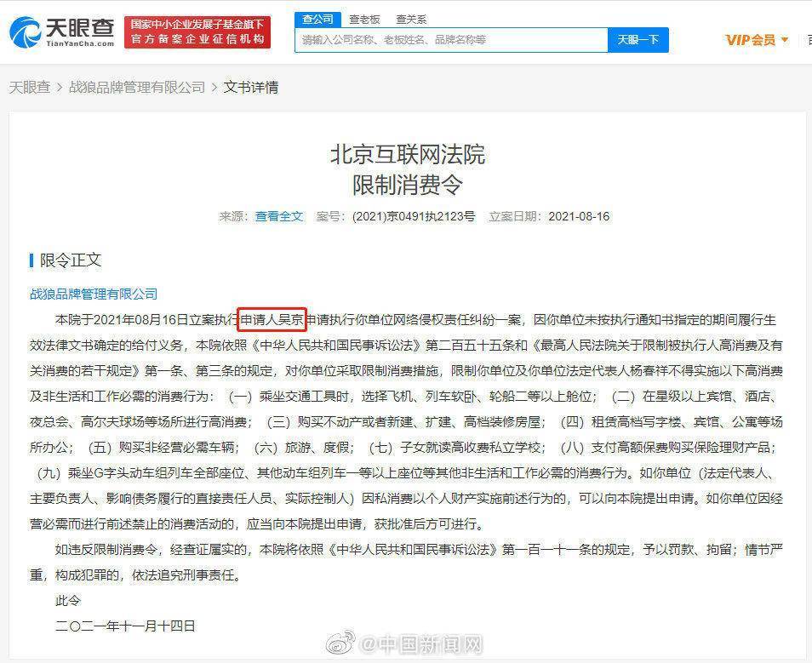
Task: Click the orange VIP会员 label
Action: (752, 39)
